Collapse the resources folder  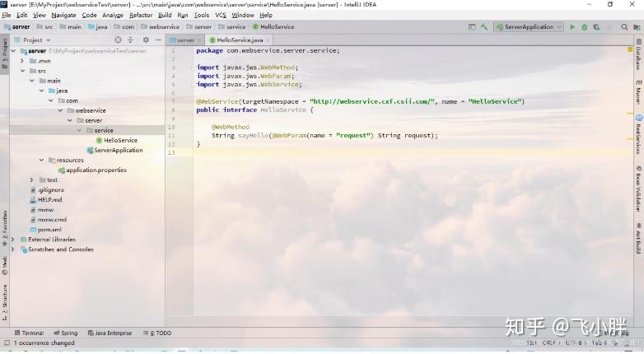[41, 161]
